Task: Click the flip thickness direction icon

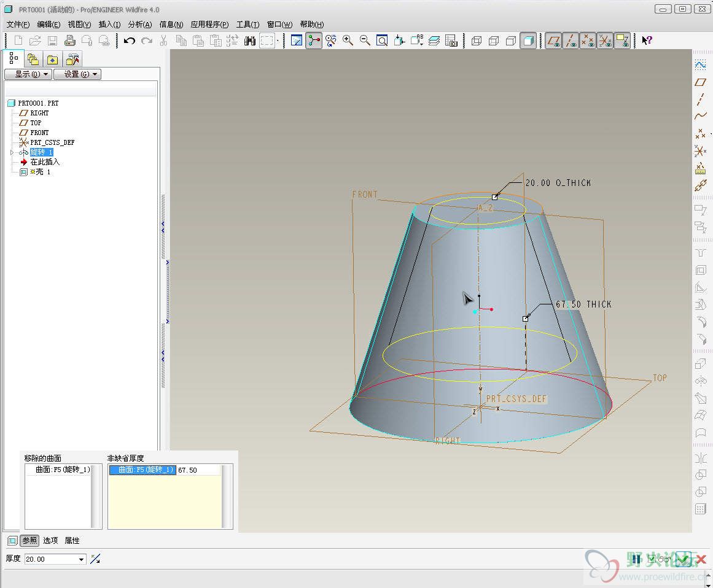Action: point(95,559)
